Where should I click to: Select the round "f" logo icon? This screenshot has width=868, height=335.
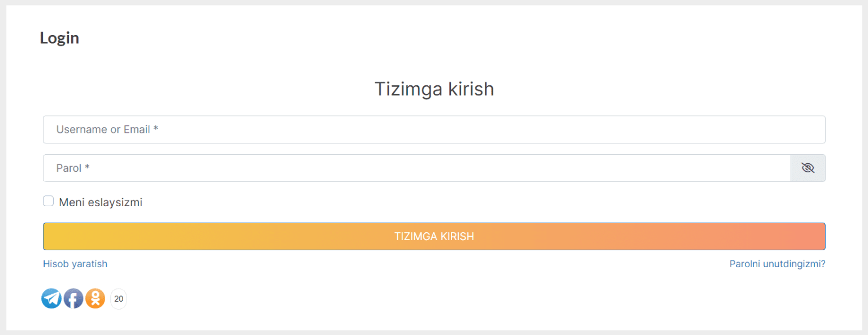73,298
